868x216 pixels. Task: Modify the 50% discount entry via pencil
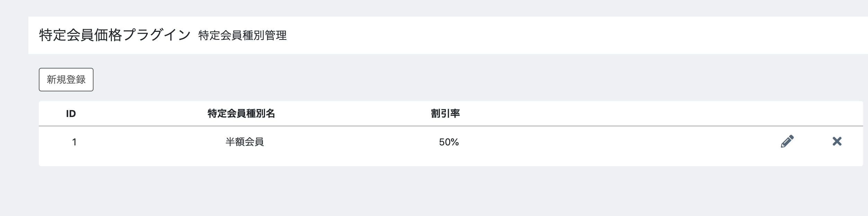tap(787, 141)
